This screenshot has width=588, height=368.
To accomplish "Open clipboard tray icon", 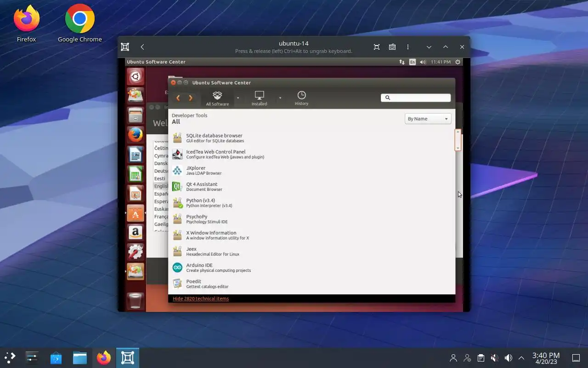I will (x=481, y=358).
